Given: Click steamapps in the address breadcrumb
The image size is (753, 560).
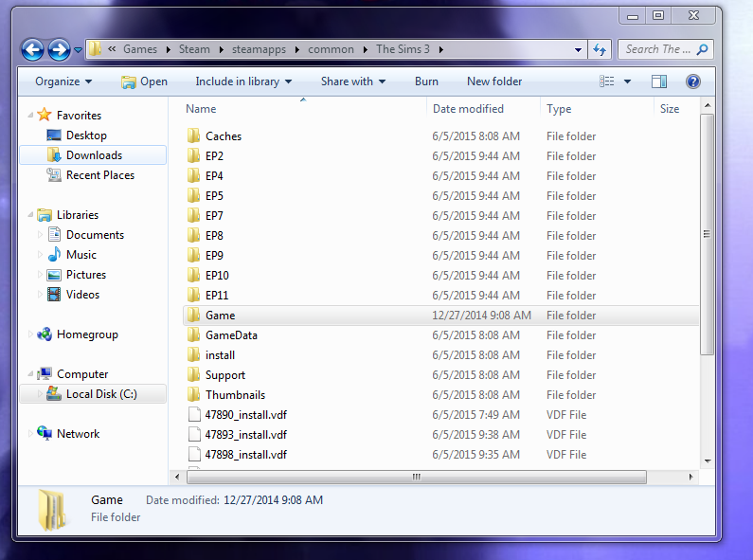Looking at the screenshot, I should [259, 49].
